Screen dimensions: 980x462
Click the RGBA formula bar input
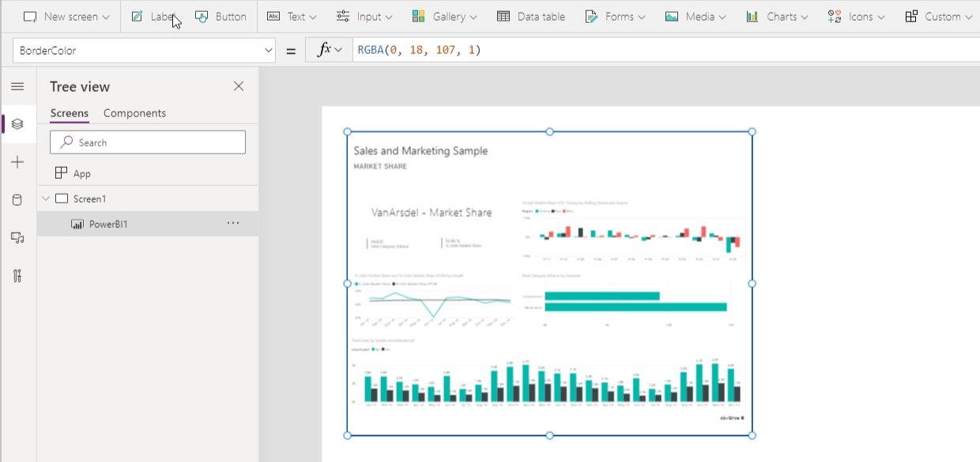pyautogui.click(x=666, y=50)
